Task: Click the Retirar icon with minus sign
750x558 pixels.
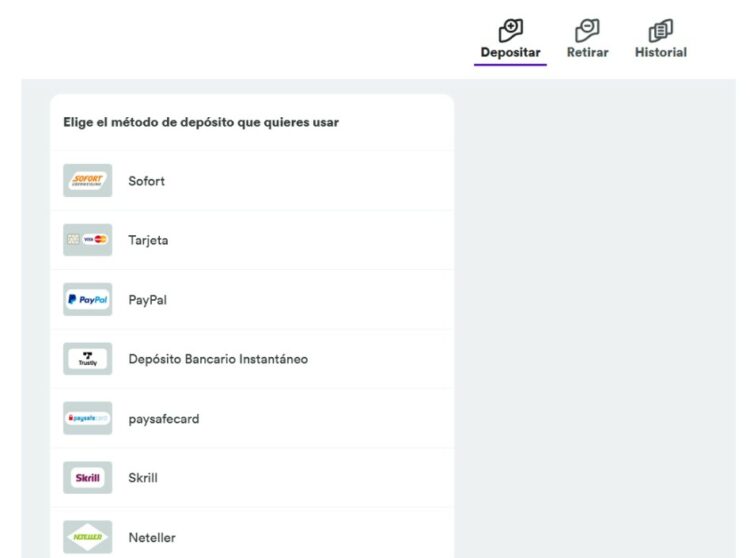Action: (587, 30)
